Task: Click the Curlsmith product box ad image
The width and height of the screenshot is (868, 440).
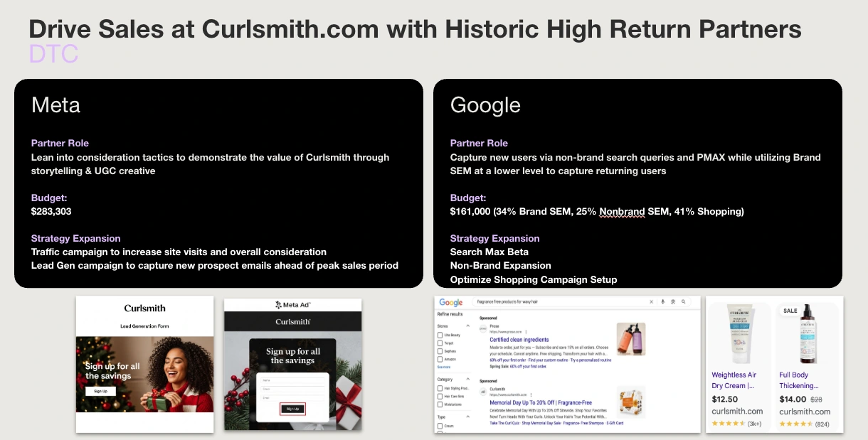Action: tap(631, 402)
